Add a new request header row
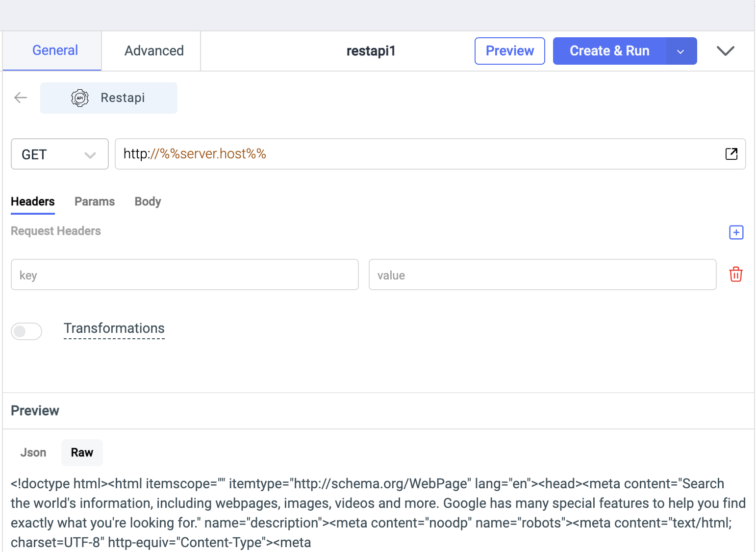The height and width of the screenshot is (552, 756). tap(736, 232)
